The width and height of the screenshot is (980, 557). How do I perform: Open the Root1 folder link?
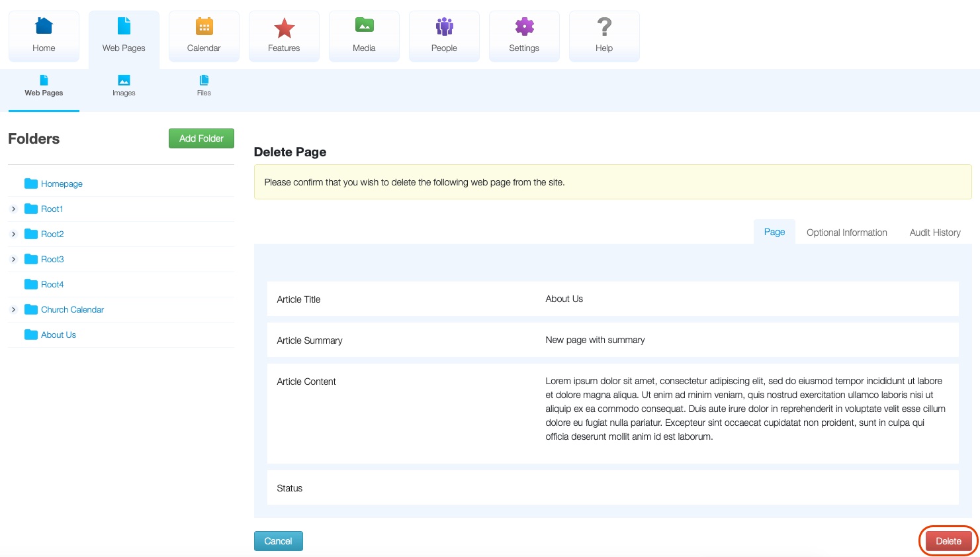click(x=52, y=209)
